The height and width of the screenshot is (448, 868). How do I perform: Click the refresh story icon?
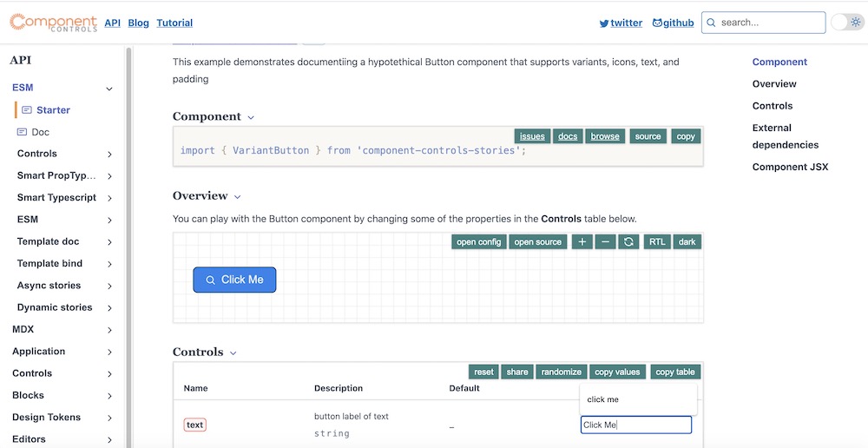click(629, 242)
